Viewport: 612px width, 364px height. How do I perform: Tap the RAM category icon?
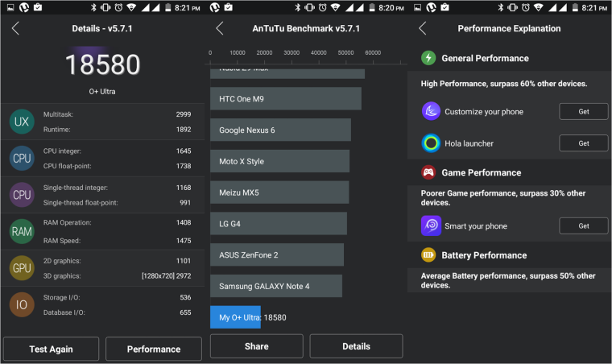(22, 231)
